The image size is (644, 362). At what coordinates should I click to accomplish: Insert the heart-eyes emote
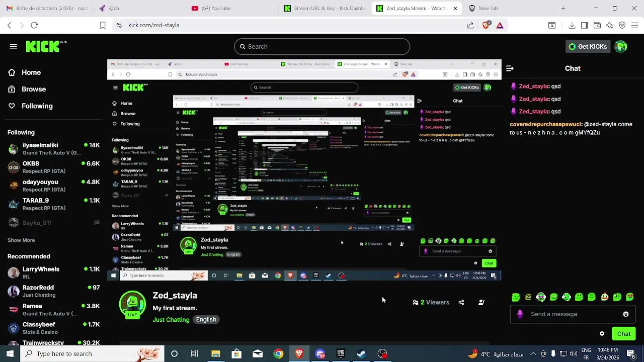pyautogui.click(x=630, y=297)
